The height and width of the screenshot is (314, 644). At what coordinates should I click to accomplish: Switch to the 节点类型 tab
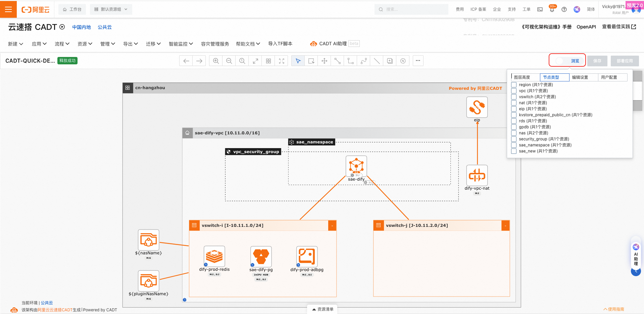coord(554,77)
